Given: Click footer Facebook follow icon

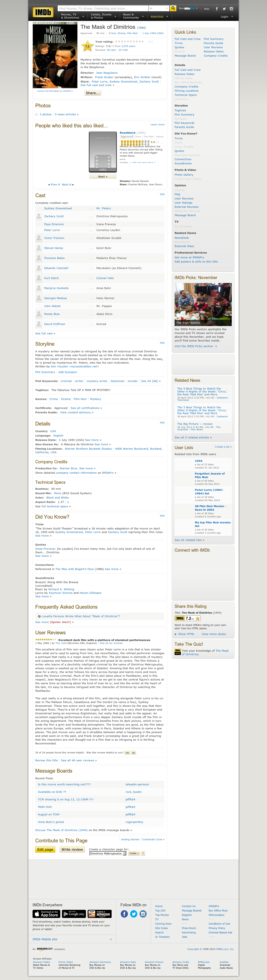Looking at the screenshot, I should pyautogui.click(x=124, y=914).
